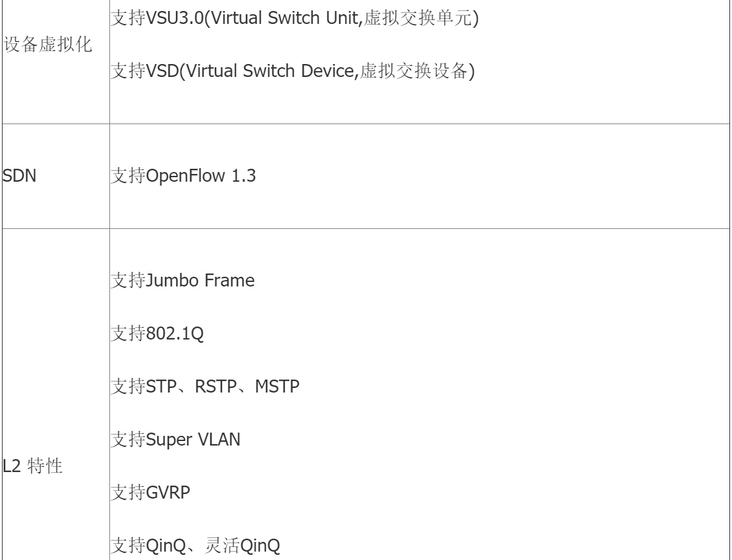The height and width of the screenshot is (560, 732).
Task: Click 虚拟交换设备 in the VSD line
Action: (x=414, y=71)
